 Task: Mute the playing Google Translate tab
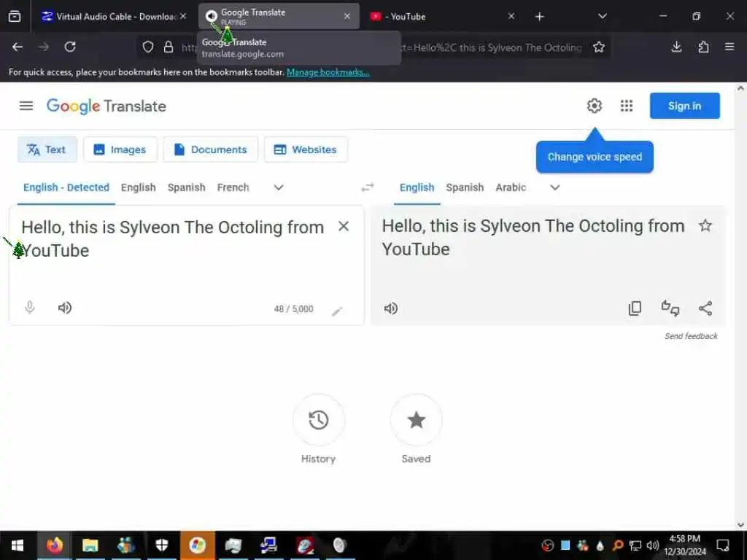pyautogui.click(x=212, y=16)
